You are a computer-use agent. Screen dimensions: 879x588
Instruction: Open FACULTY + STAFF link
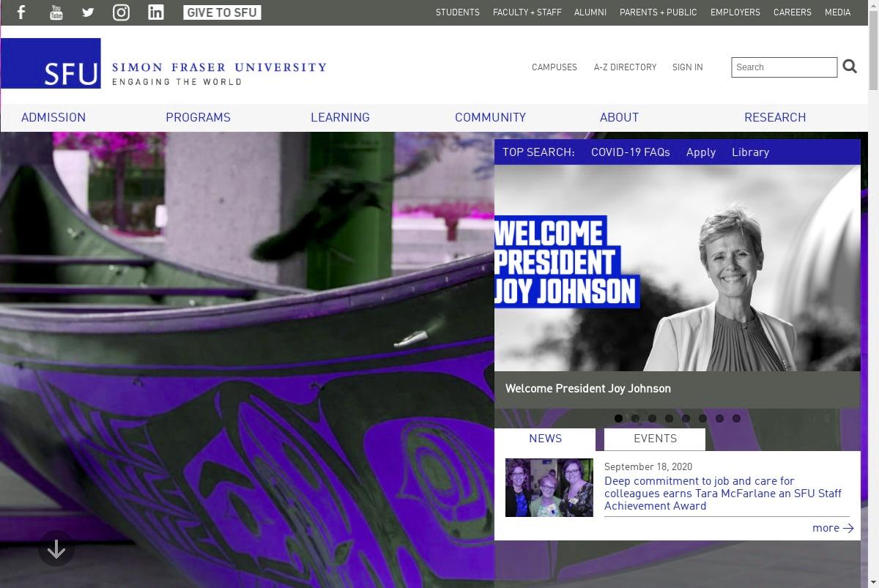[527, 12]
